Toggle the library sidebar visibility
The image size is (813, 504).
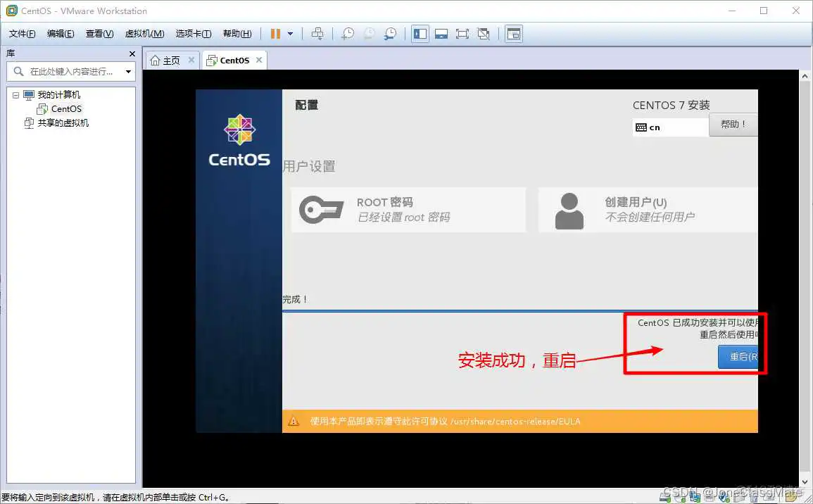click(x=420, y=33)
